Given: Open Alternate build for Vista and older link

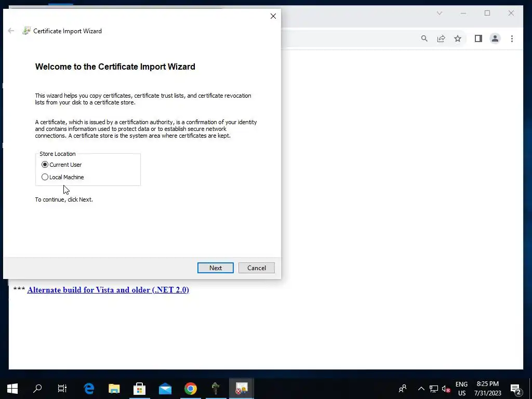Looking at the screenshot, I should click(108, 290).
